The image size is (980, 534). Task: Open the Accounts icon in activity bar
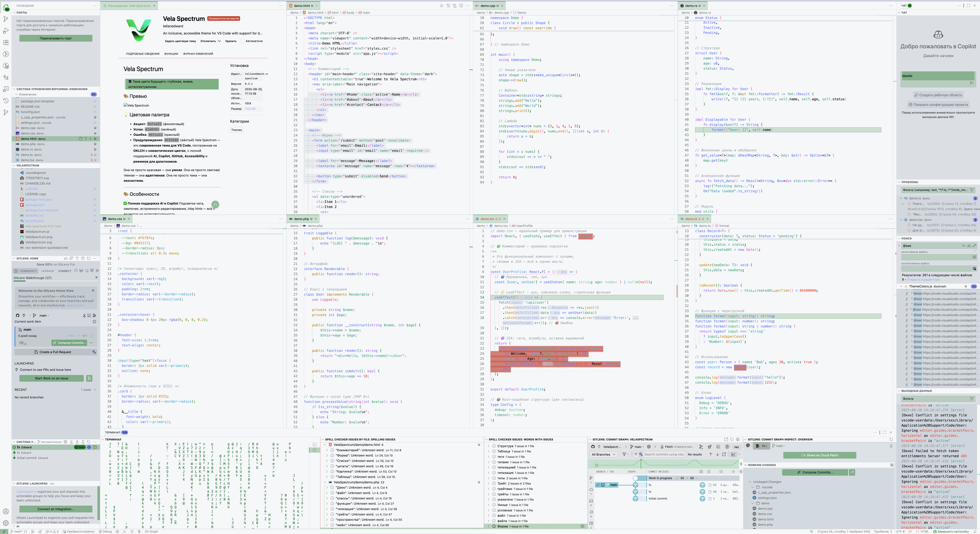tap(6, 512)
